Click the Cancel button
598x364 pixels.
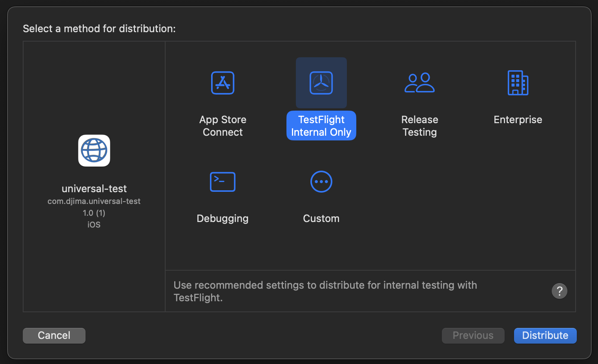(54, 336)
